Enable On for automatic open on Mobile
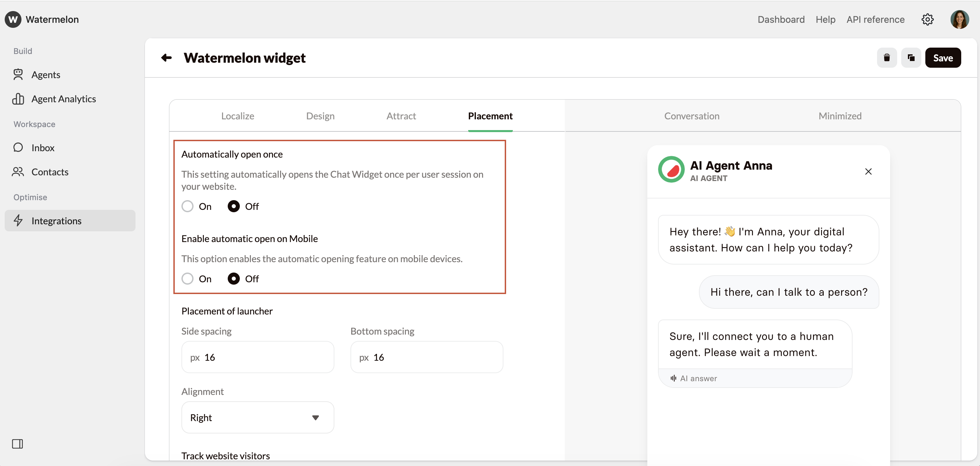The image size is (980, 466). click(x=187, y=279)
